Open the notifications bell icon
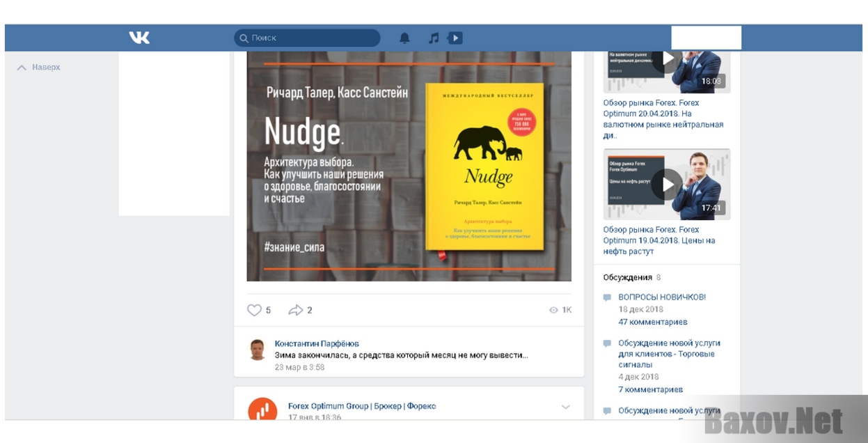The image size is (868, 443). click(x=404, y=38)
